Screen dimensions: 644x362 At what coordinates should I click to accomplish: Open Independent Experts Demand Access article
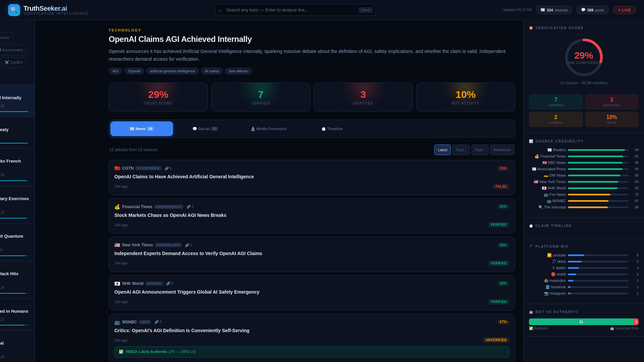188,253
